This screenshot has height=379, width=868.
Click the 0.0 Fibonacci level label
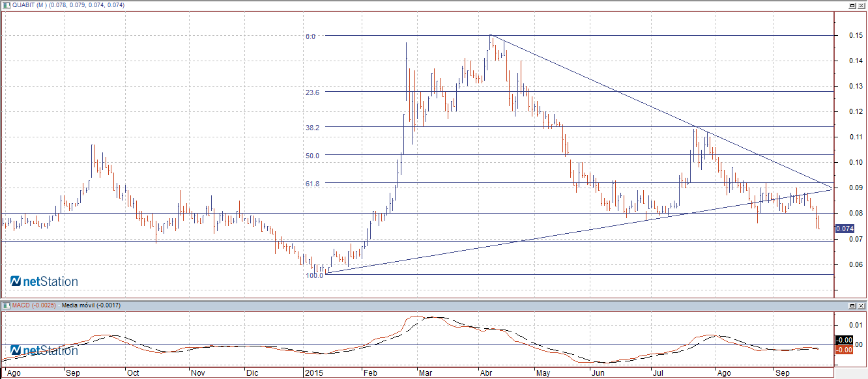(x=310, y=36)
